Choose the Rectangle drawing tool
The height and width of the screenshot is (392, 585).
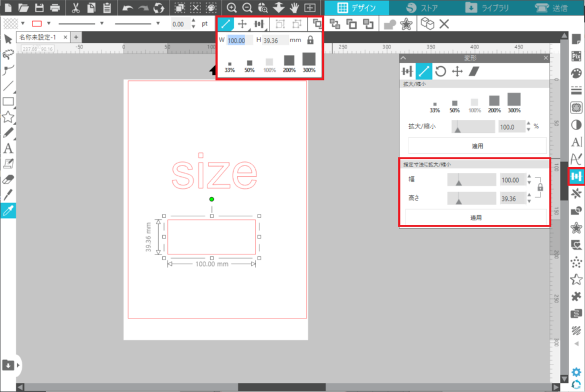click(8, 102)
